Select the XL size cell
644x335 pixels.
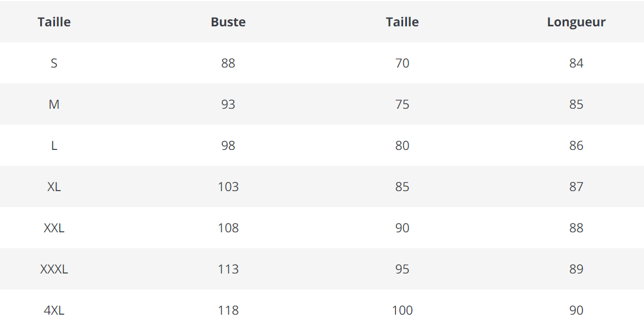[x=54, y=187]
